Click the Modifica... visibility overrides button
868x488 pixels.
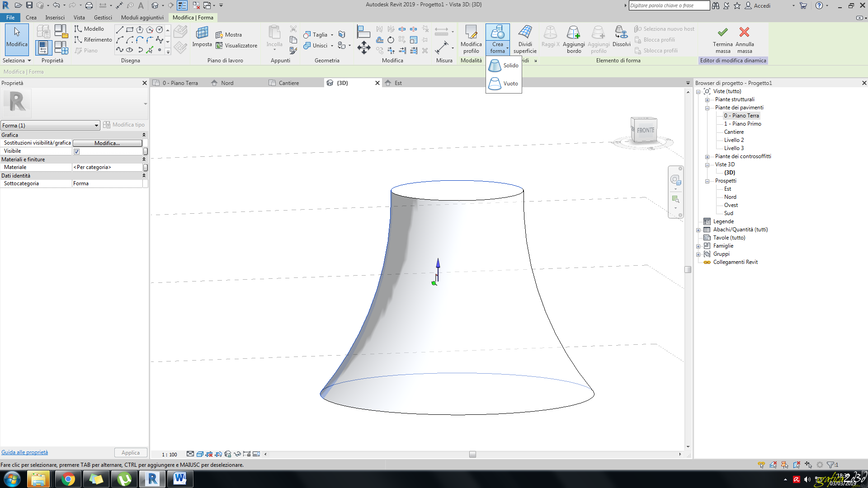point(107,143)
